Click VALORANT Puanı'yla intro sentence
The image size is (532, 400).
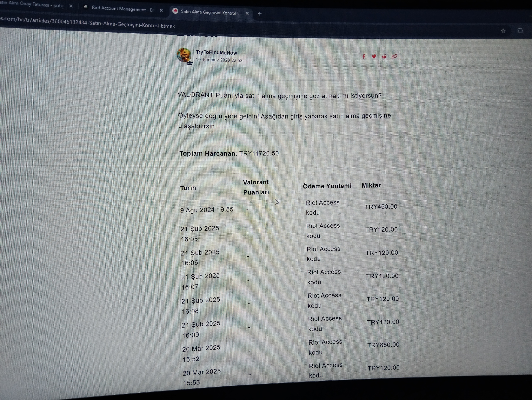coord(279,96)
